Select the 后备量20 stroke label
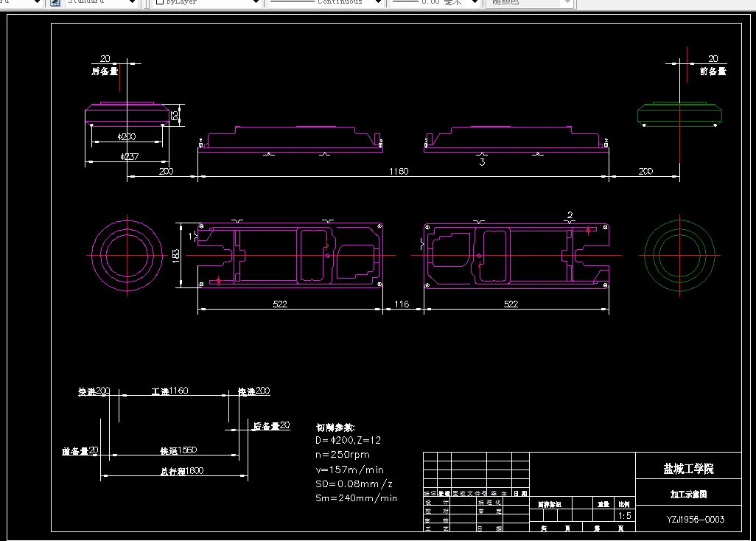Viewport: 756px width, 541px height. (271, 425)
